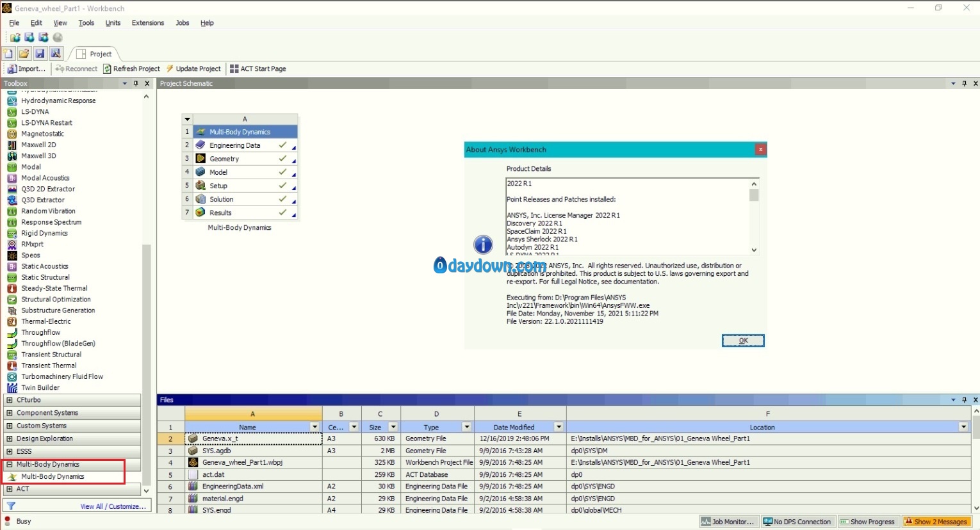Open the ACT Start Page
The height and width of the screenshot is (530, 980).
click(258, 68)
